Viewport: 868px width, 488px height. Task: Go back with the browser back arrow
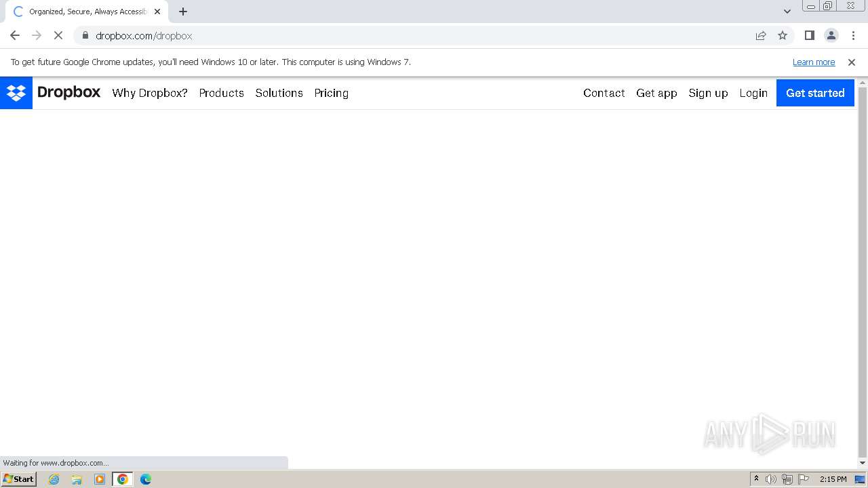[x=15, y=35]
